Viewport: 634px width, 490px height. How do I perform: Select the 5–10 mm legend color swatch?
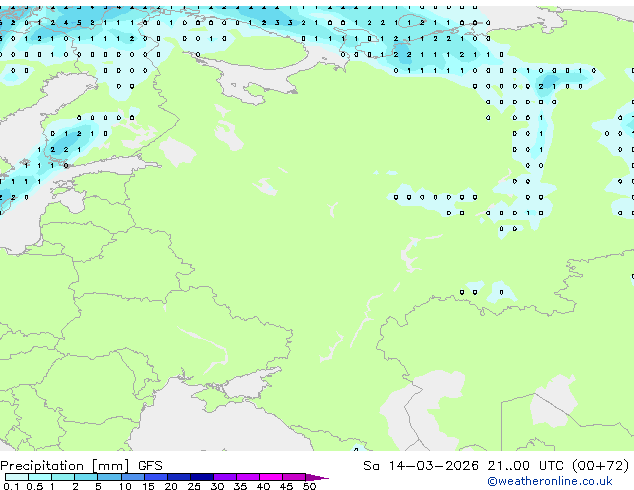[x=109, y=477]
